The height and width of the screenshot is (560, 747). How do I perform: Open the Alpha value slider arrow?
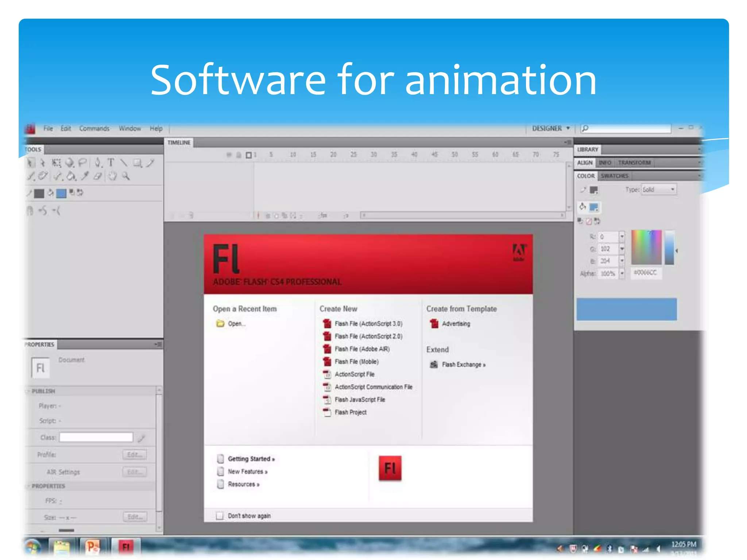[x=622, y=273]
